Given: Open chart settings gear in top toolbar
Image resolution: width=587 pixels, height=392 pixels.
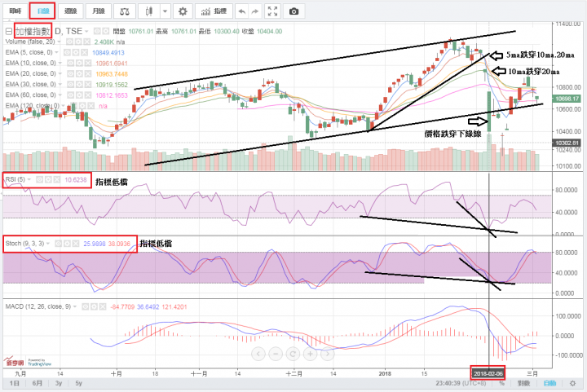Looking at the screenshot, I should tap(183, 11).
